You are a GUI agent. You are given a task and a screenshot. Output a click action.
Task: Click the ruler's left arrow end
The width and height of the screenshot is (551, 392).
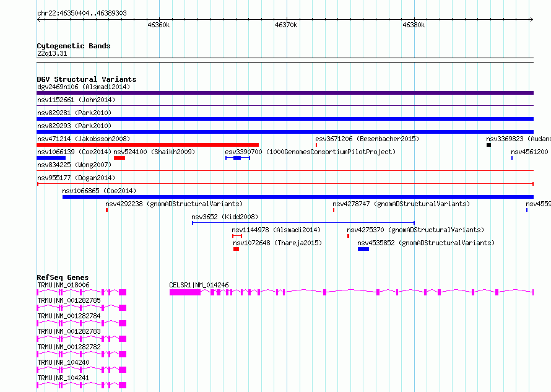pyautogui.click(x=38, y=20)
